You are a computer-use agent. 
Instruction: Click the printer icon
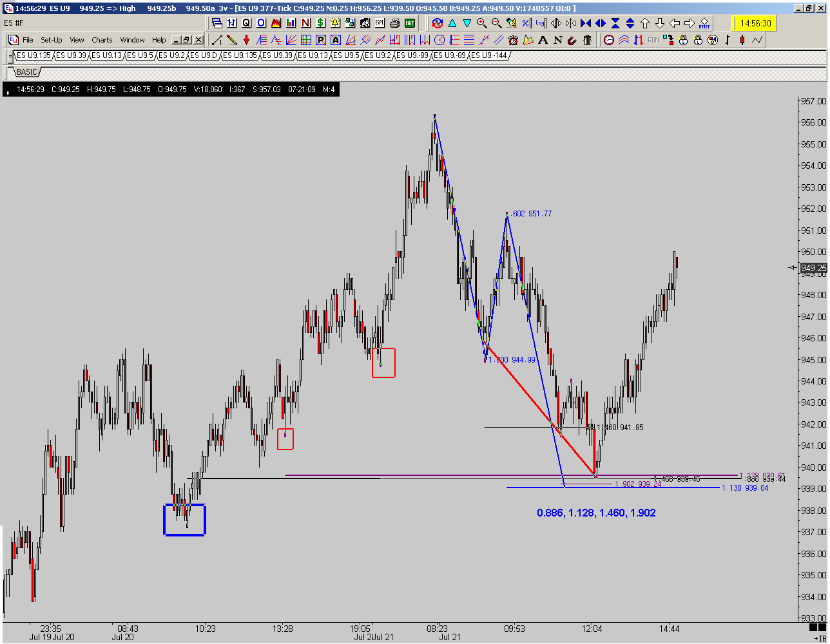coord(394,23)
